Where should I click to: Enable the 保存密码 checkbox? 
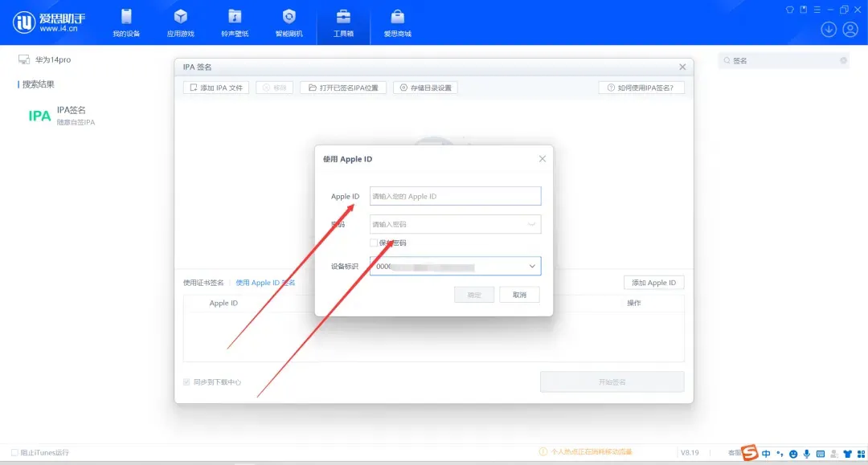pyautogui.click(x=374, y=243)
